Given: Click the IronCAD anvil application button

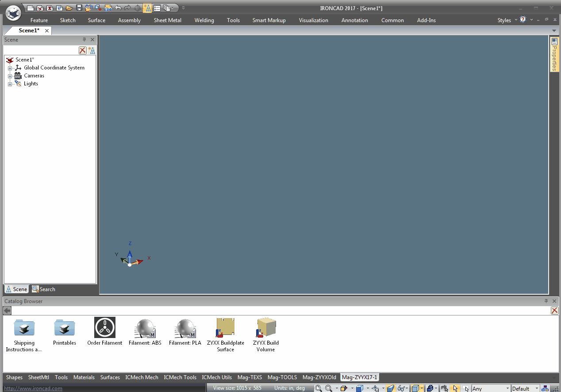Looking at the screenshot, I should click(x=14, y=12).
